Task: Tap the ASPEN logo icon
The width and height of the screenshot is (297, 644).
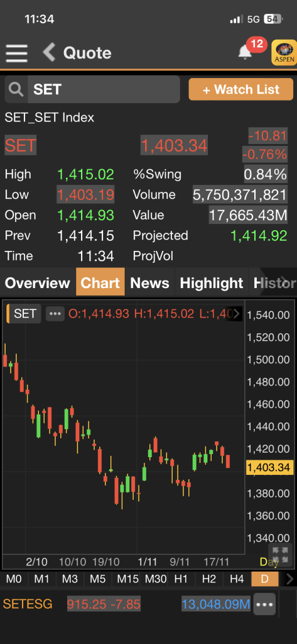Action: tap(284, 52)
